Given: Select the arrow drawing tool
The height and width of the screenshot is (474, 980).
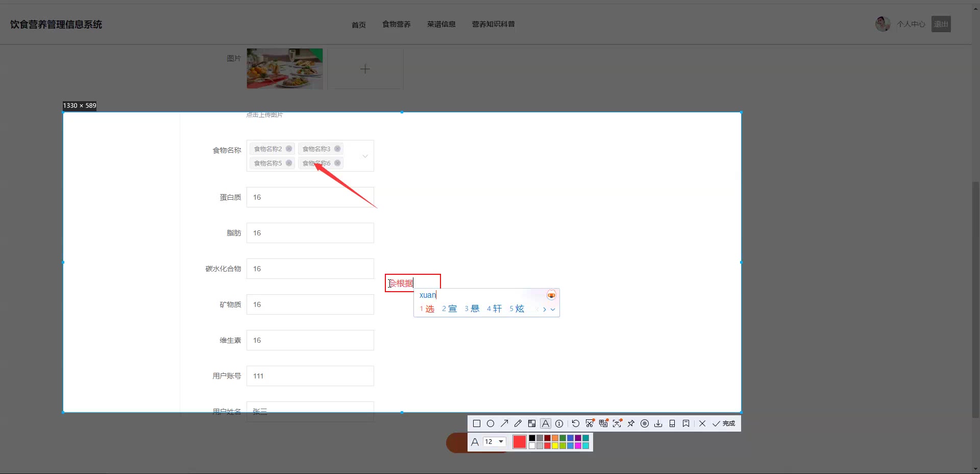Looking at the screenshot, I should [504, 423].
